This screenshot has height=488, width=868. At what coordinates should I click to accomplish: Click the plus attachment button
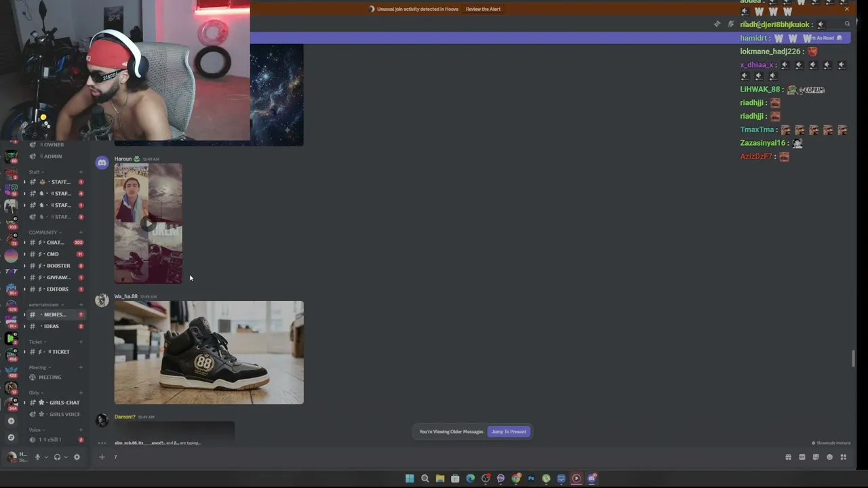click(x=102, y=457)
